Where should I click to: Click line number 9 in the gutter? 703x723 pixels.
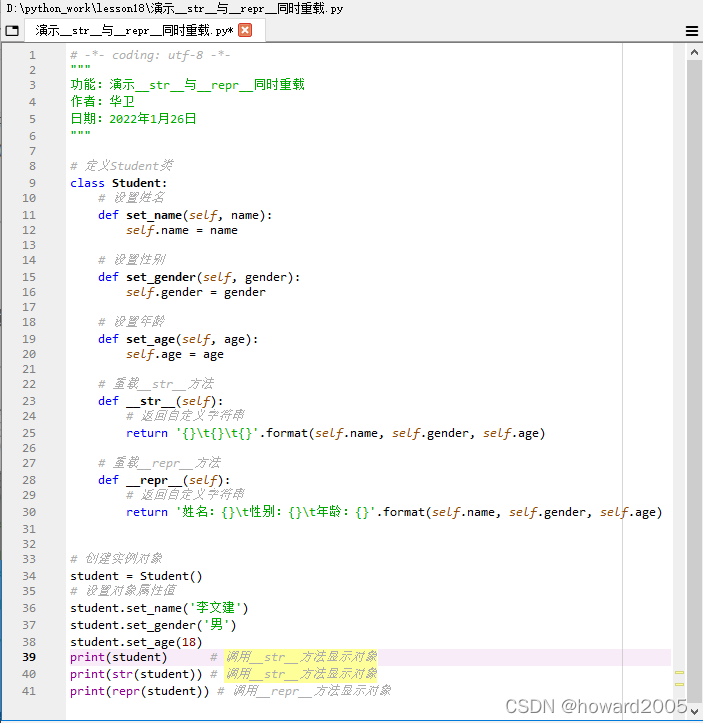click(x=32, y=183)
